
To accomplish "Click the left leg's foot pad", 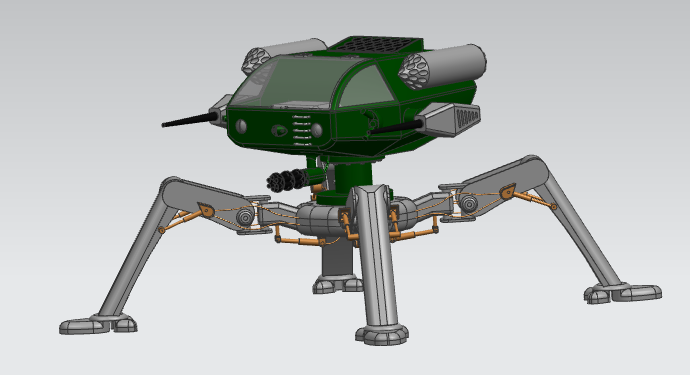I will [98, 324].
